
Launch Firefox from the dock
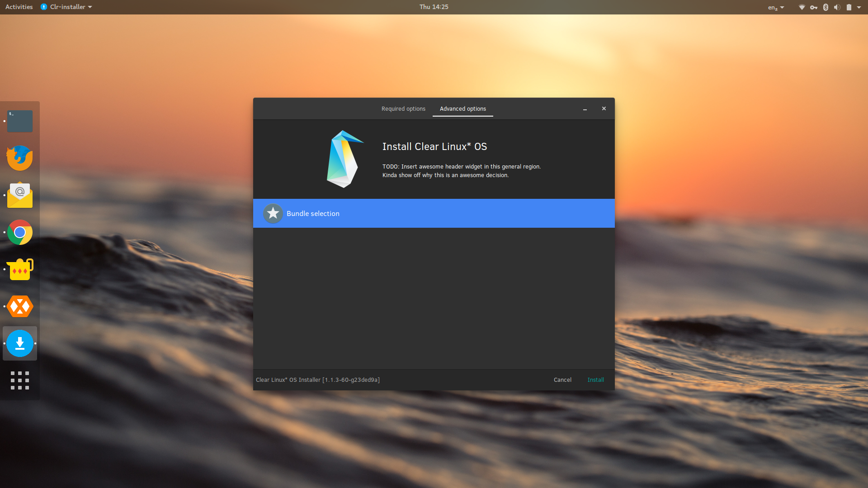(20, 158)
